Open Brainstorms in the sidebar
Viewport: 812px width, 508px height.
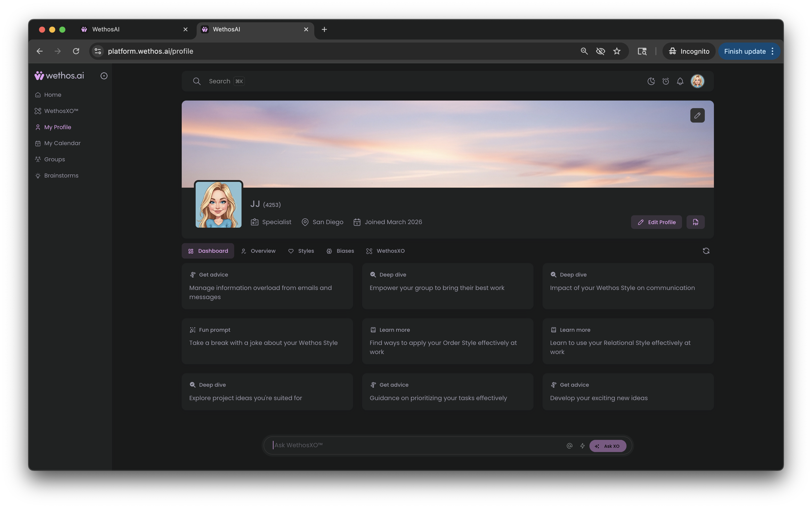(x=57, y=175)
